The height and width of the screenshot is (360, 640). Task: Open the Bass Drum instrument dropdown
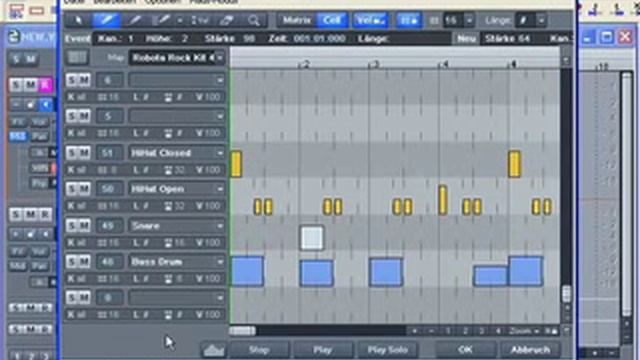point(220,262)
